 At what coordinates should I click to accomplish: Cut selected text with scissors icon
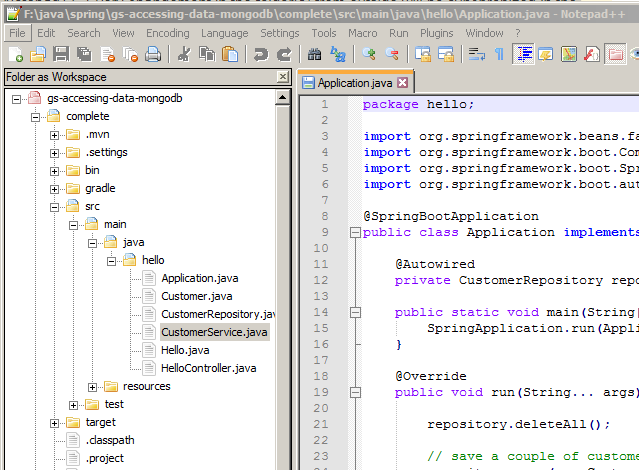coord(184,54)
